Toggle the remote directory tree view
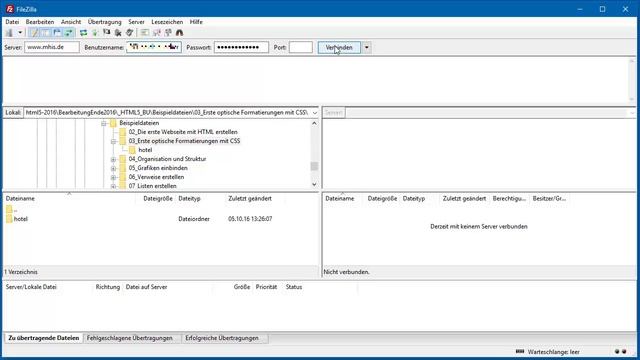The height and width of the screenshot is (360, 640). [57, 33]
